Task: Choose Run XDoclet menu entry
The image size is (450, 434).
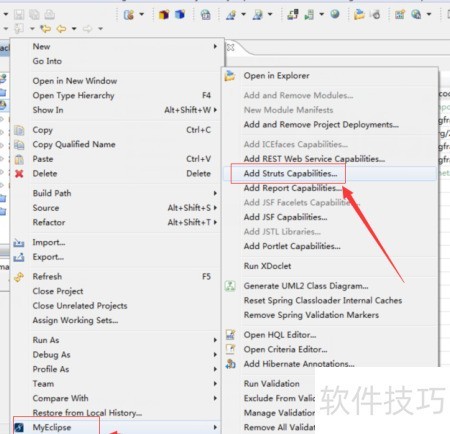Action: (267, 266)
